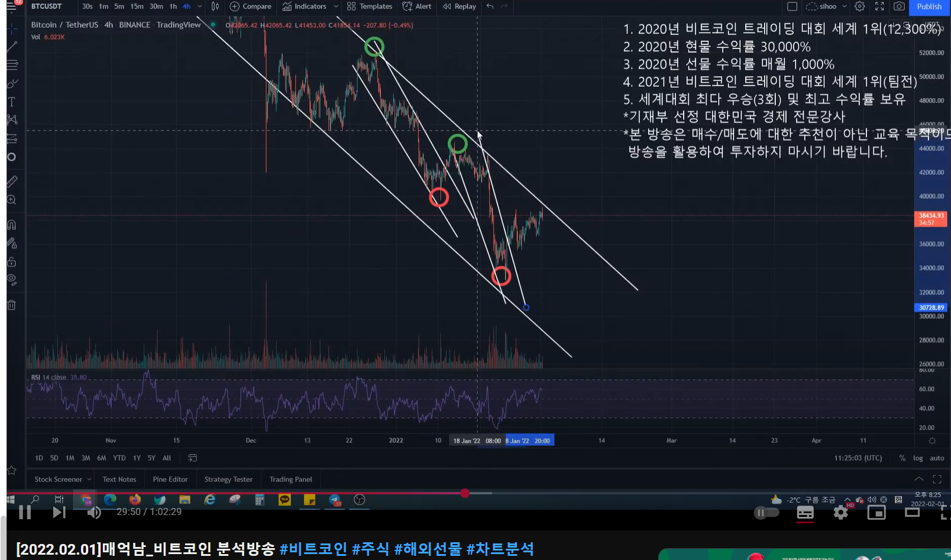Expand the Stock Screener dropdown arrow
Viewport: 951px width, 560px height.
(89, 480)
